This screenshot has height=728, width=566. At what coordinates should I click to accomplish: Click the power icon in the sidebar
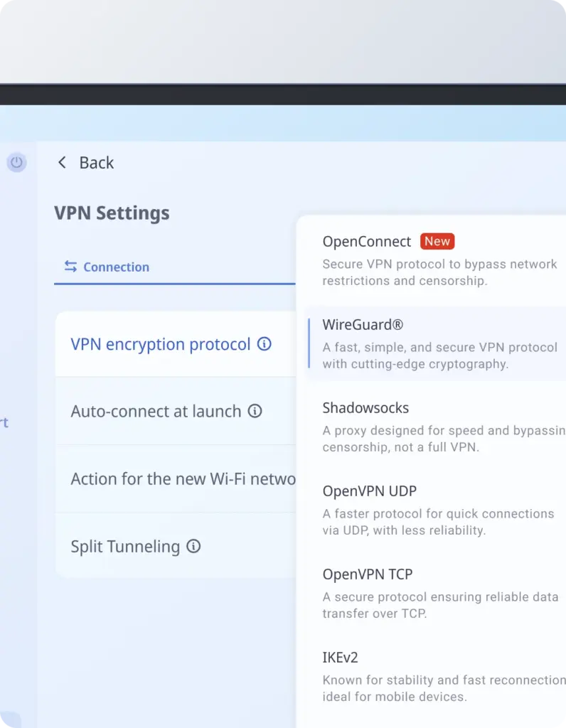(16, 163)
